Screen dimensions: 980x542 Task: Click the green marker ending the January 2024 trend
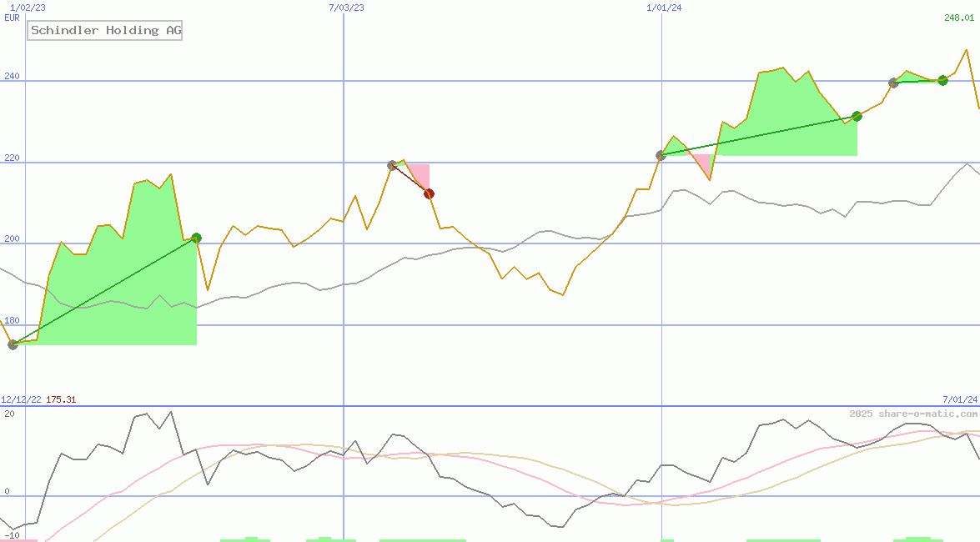pos(856,117)
